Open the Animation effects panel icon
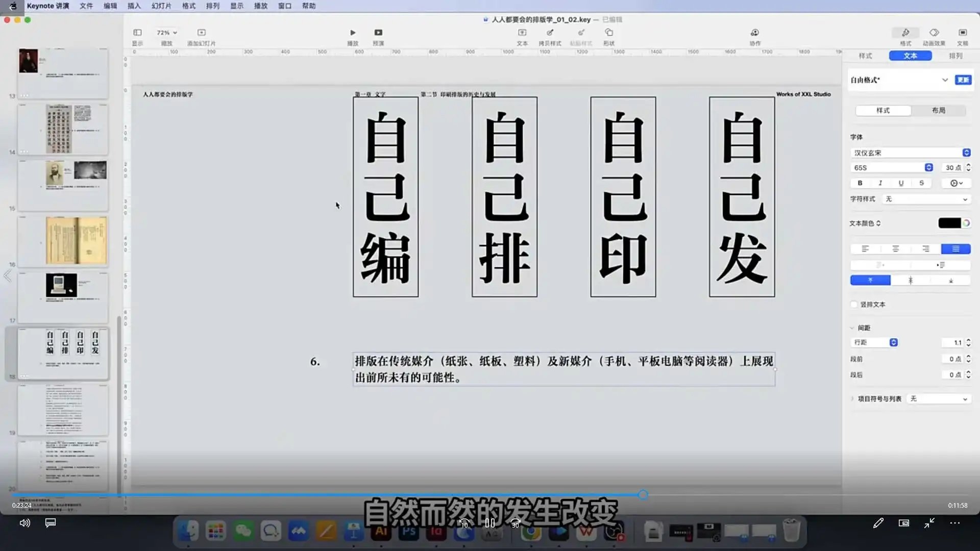The height and width of the screenshot is (551, 980). 934,33
